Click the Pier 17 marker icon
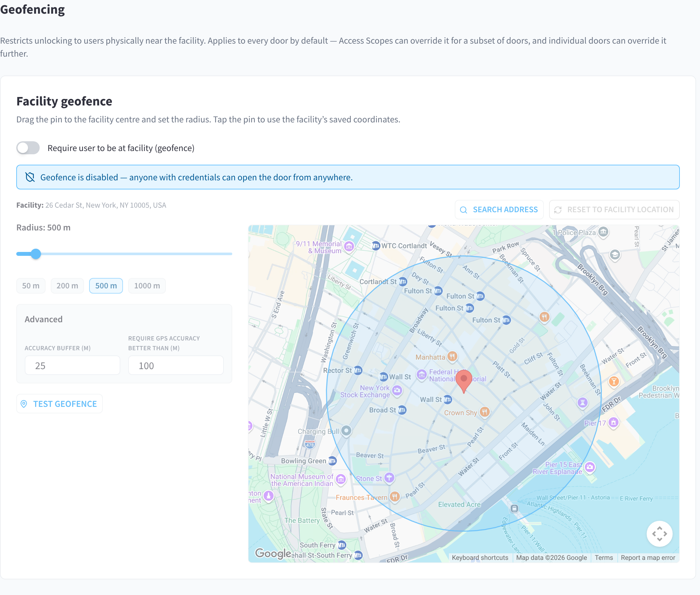This screenshot has width=700, height=595. (x=613, y=422)
